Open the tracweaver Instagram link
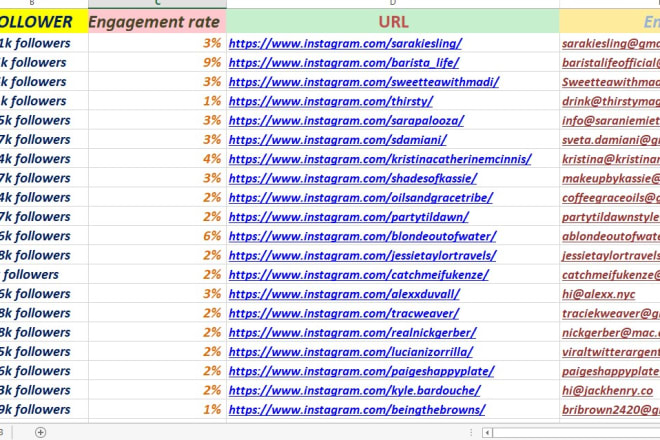 344,313
